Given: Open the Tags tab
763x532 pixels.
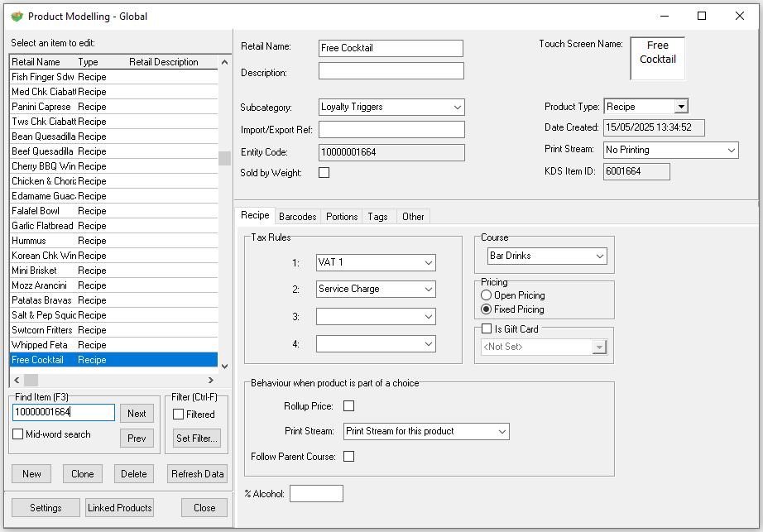Looking at the screenshot, I should [x=377, y=217].
